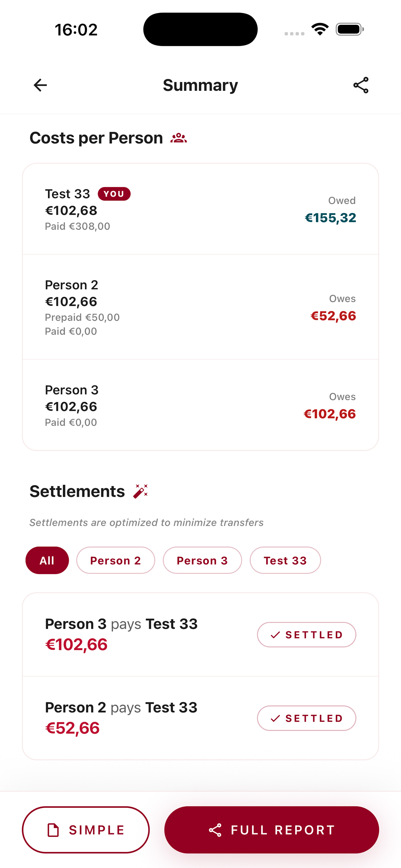Tap the battery status icon
Image resolution: width=401 pixels, height=868 pixels.
(x=350, y=29)
